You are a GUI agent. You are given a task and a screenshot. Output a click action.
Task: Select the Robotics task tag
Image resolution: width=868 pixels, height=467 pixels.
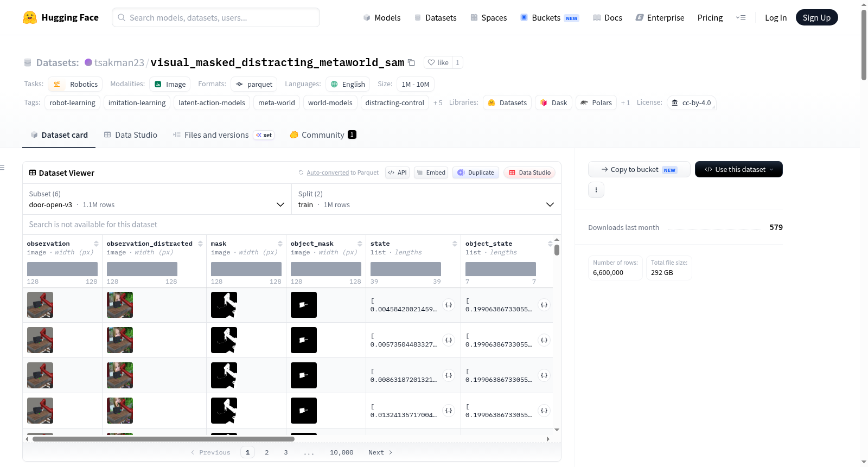[75, 84]
